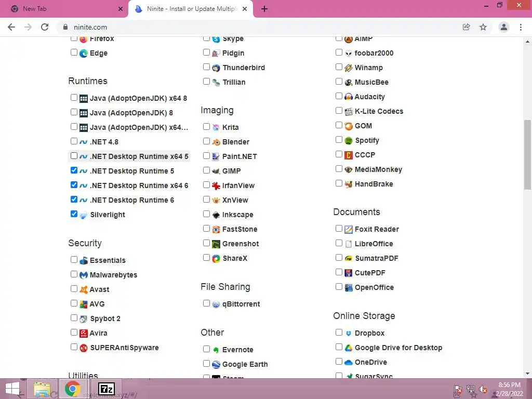This screenshot has height=399, width=532.
Task: Switch to the New Tab browser tab
Action: point(64,9)
